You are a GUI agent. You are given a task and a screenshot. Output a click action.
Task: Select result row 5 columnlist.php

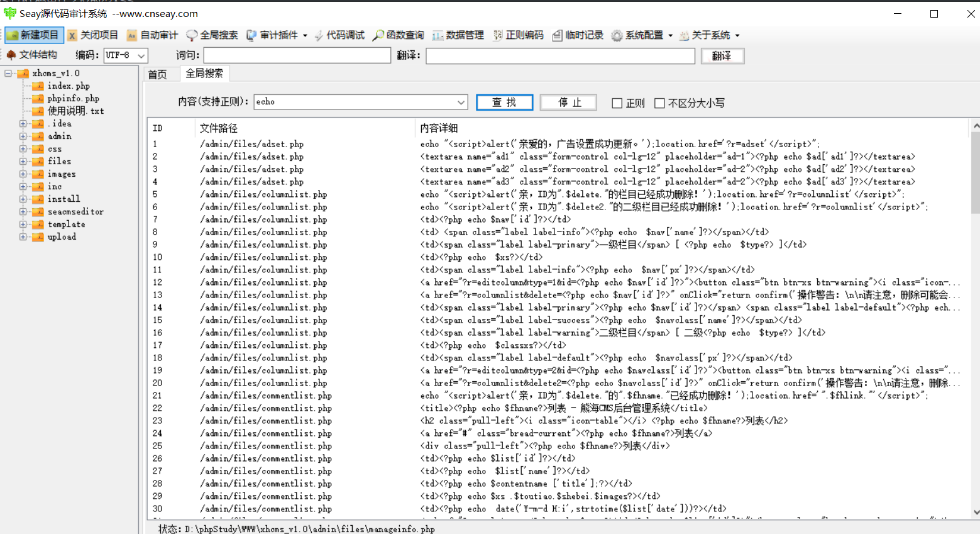pyautogui.click(x=558, y=194)
